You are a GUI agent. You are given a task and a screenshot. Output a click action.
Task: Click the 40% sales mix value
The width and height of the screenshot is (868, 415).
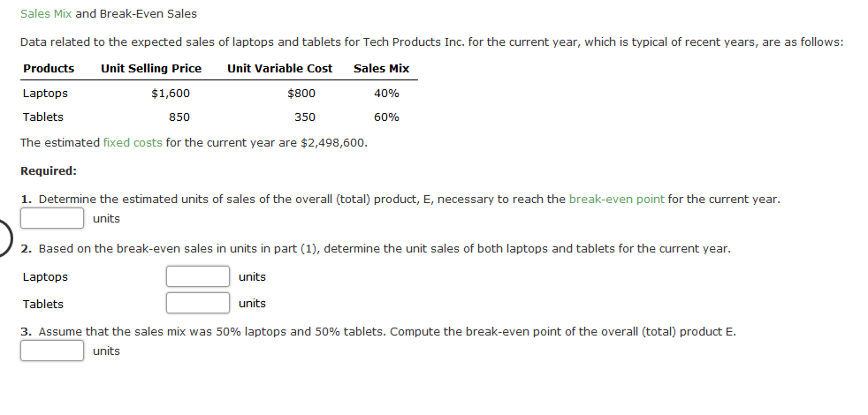click(x=386, y=94)
